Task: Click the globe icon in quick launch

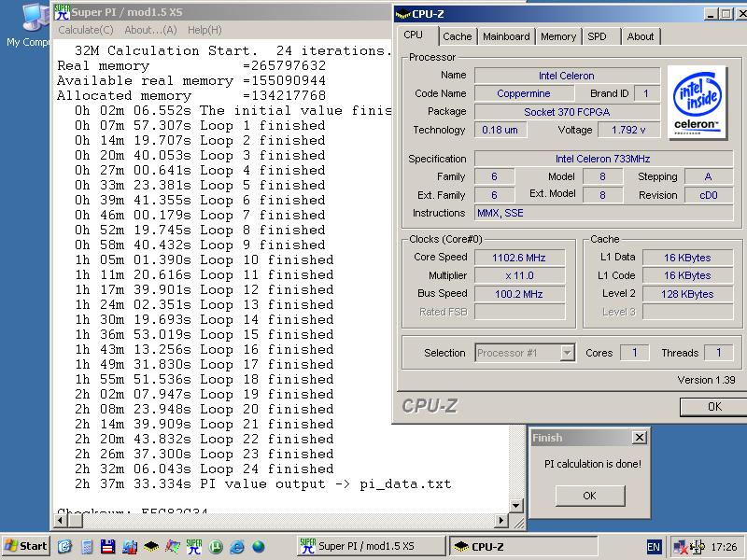Action: 259,547
